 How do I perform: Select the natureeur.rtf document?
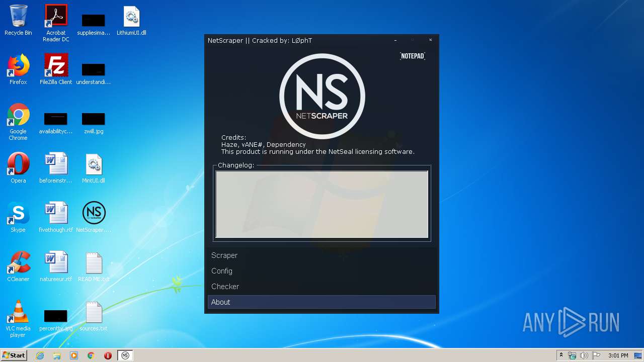pos(56,266)
